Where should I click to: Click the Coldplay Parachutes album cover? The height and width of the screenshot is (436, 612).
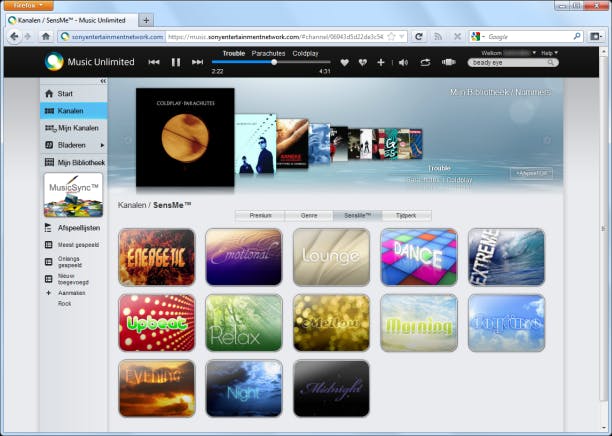coord(185,137)
